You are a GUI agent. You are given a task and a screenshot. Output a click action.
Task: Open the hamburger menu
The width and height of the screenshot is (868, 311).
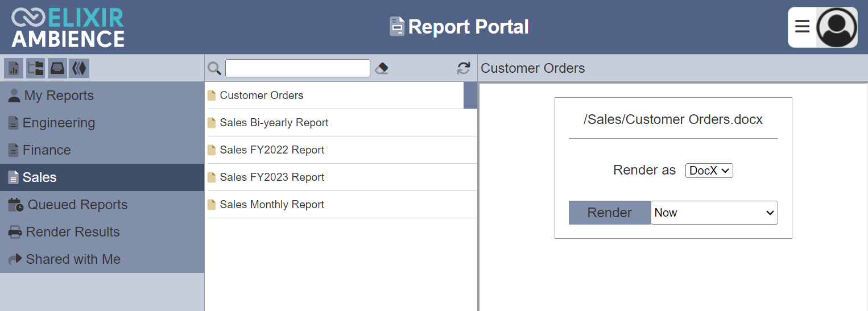click(802, 27)
